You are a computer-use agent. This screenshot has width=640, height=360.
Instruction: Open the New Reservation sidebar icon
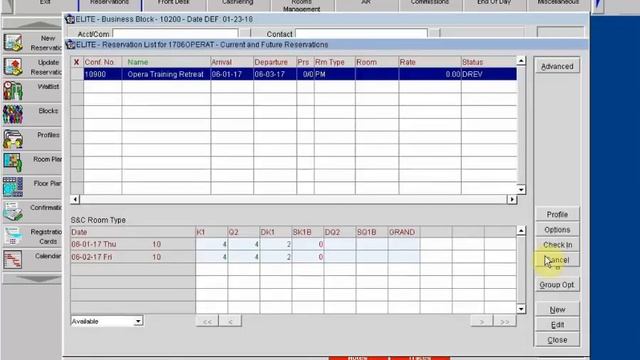pos(13,43)
